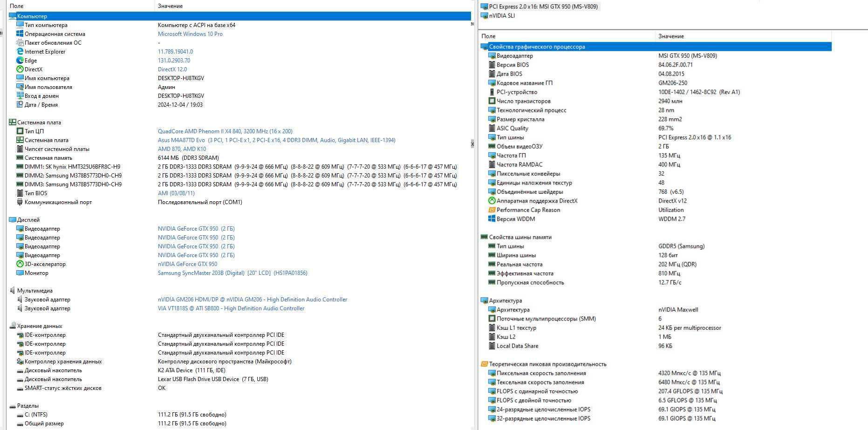
Task: Click the K2 ATA Device (111 ГБ, IDE) value
Action: pos(191,370)
